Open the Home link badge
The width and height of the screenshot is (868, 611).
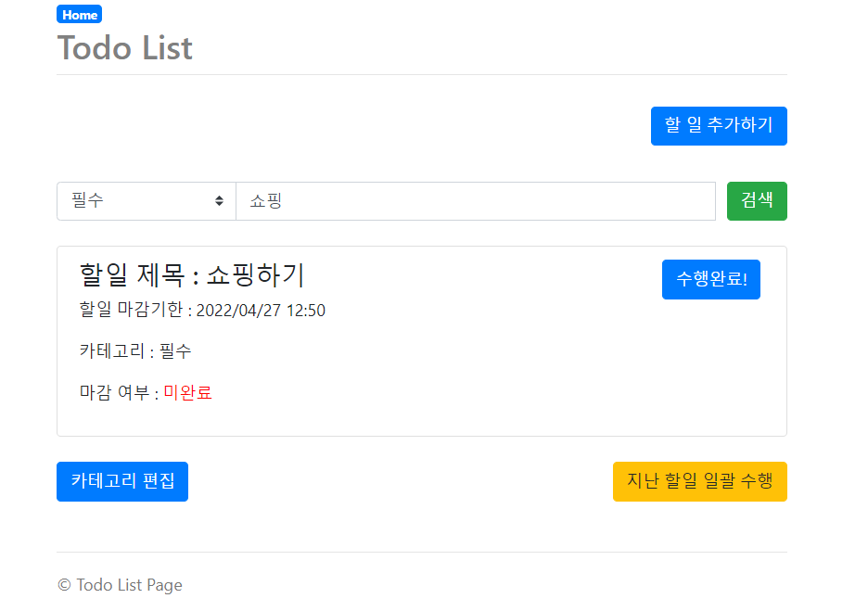point(79,14)
